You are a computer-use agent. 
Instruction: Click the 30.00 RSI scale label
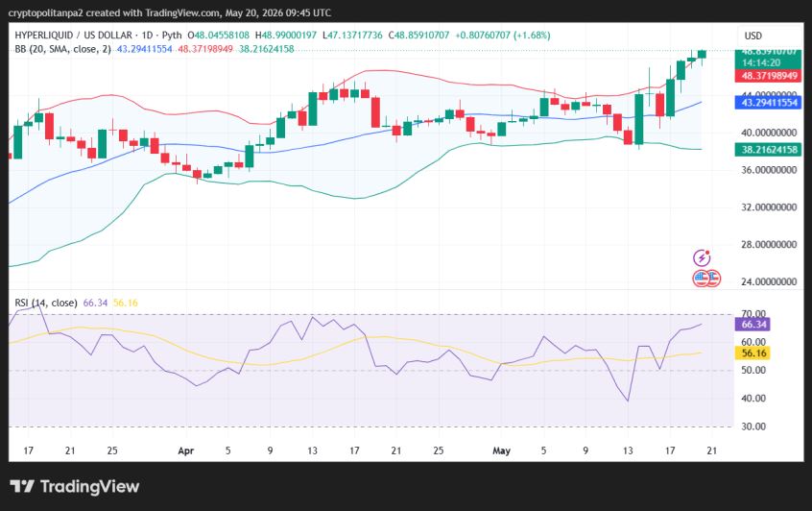coord(753,426)
